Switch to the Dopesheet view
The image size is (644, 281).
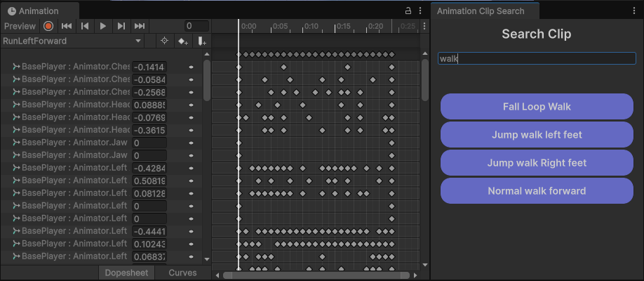pyautogui.click(x=126, y=273)
